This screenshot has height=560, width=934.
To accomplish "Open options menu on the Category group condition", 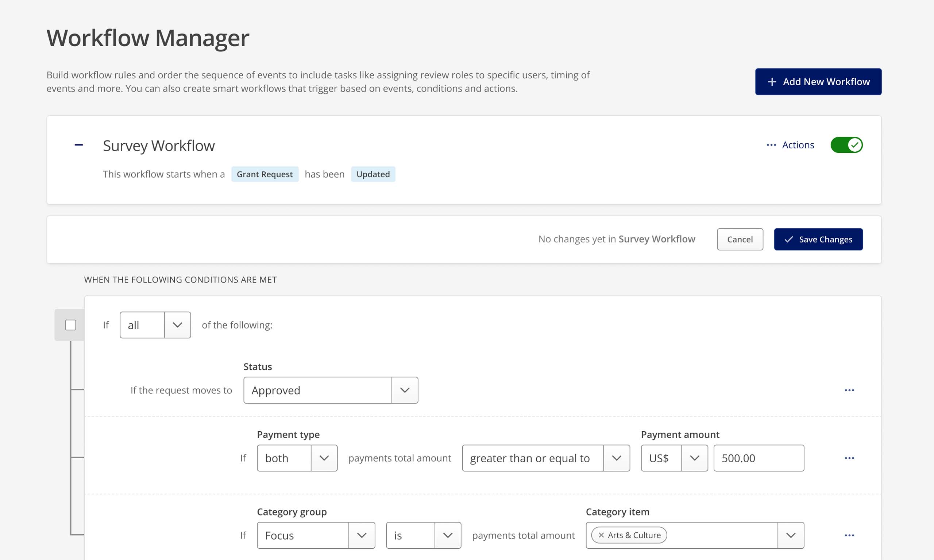I will [x=849, y=535].
